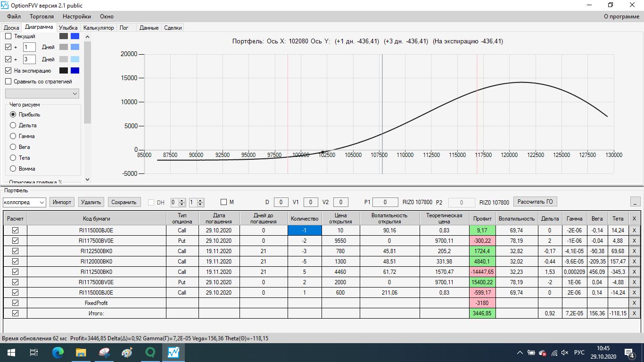Open the Окно menu
Screen dimensions: 644x362
point(107,16)
